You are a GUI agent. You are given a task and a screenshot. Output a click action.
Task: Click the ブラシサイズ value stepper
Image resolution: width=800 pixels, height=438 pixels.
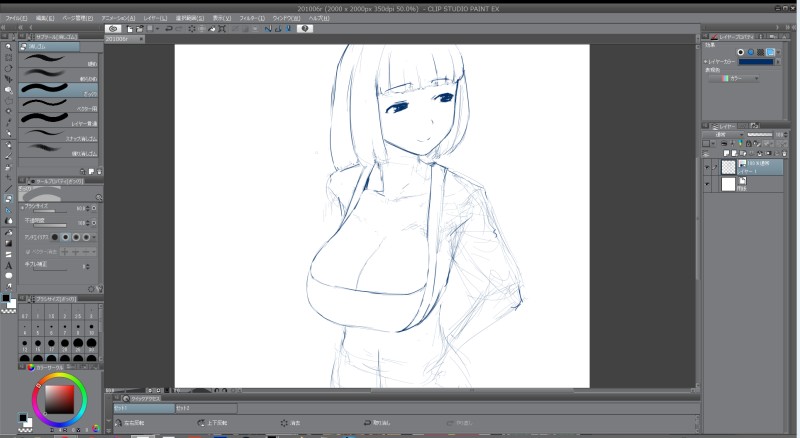click(88, 209)
